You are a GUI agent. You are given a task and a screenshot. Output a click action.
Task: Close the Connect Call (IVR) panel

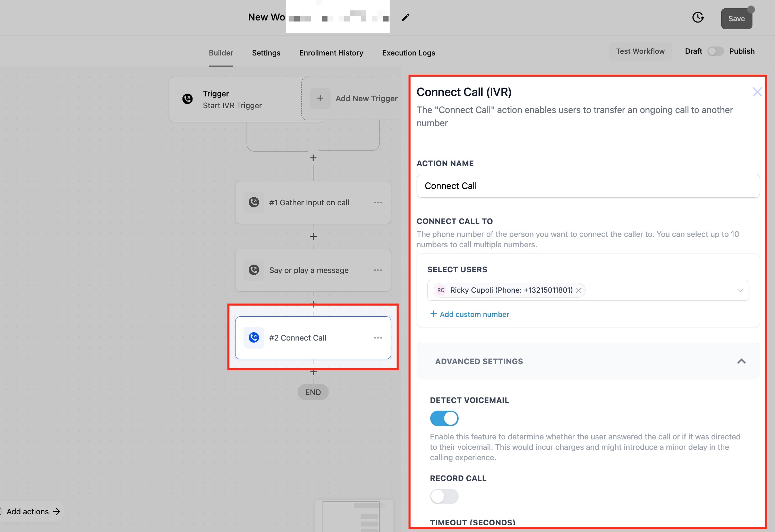[757, 92]
